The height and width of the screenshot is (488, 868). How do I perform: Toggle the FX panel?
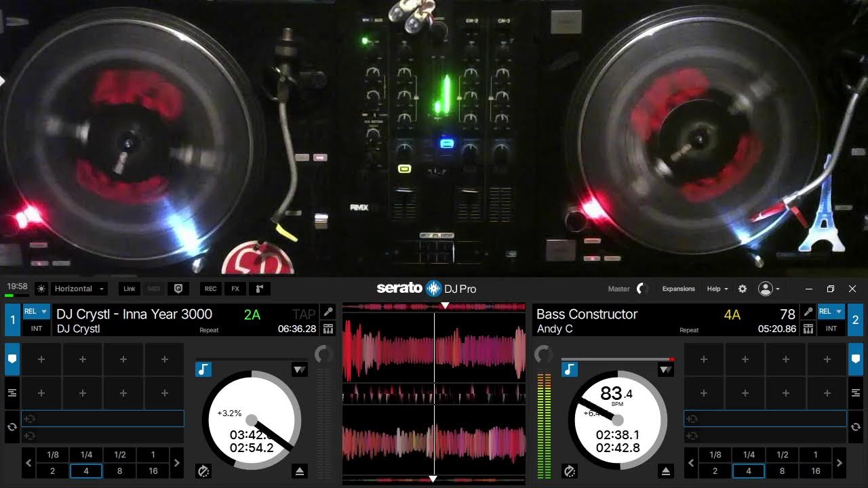coord(235,289)
